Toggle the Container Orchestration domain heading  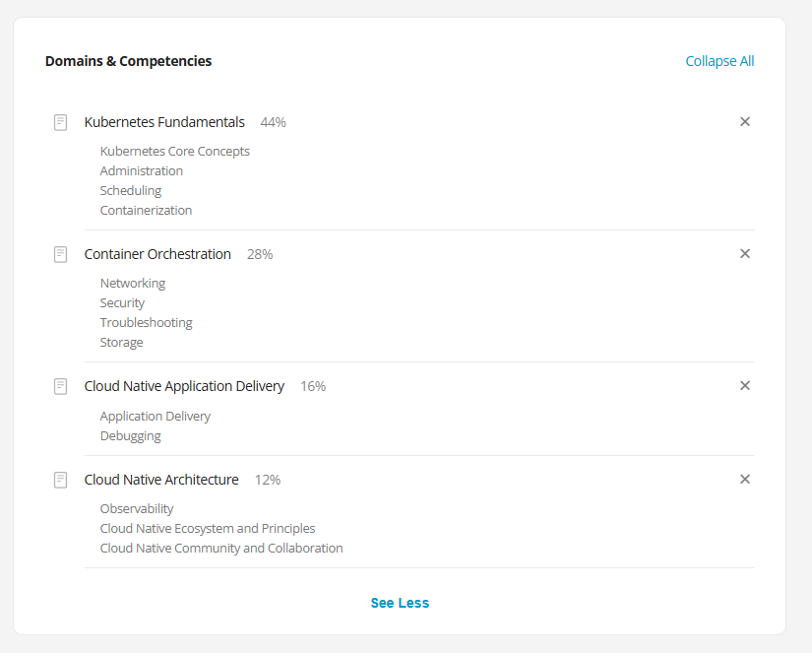click(x=157, y=254)
